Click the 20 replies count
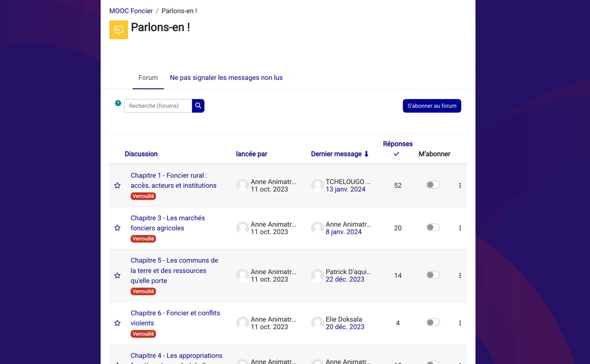The image size is (590, 364). tap(398, 228)
